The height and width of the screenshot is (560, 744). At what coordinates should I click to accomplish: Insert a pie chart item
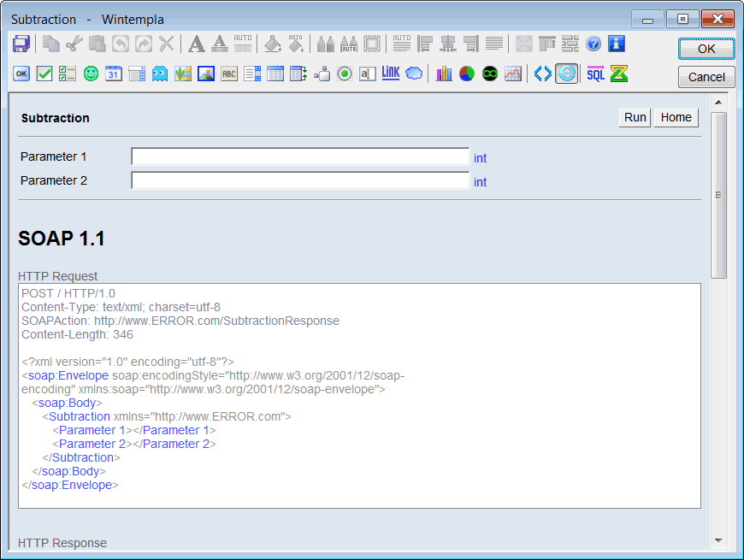[467, 74]
